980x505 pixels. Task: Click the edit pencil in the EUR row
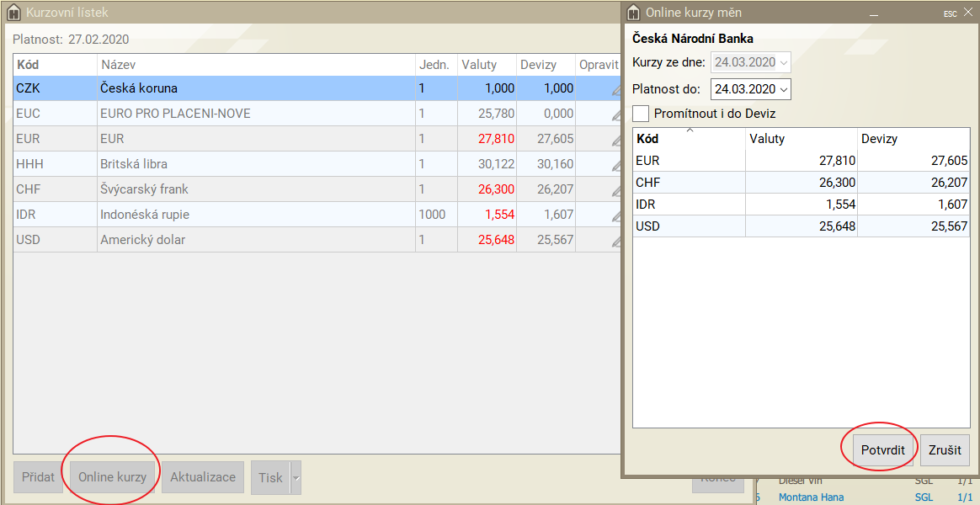coord(616,140)
